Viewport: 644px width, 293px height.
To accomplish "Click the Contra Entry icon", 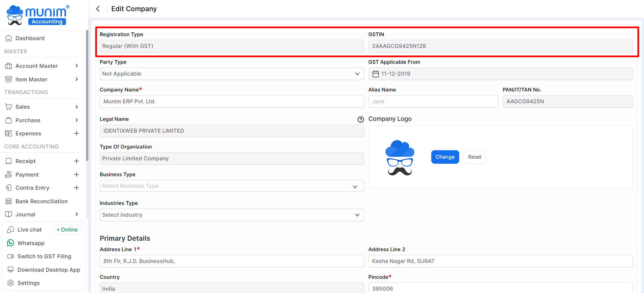I will [x=9, y=188].
